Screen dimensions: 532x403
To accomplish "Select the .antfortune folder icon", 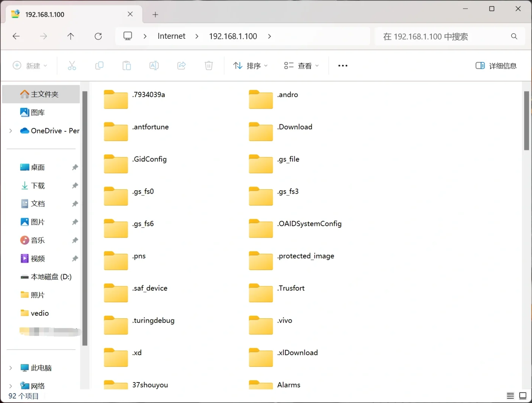I will click(116, 131).
